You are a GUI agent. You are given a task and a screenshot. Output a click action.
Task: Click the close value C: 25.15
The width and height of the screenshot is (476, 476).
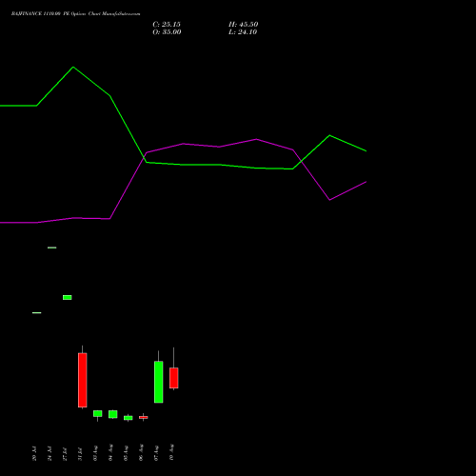(x=167, y=25)
